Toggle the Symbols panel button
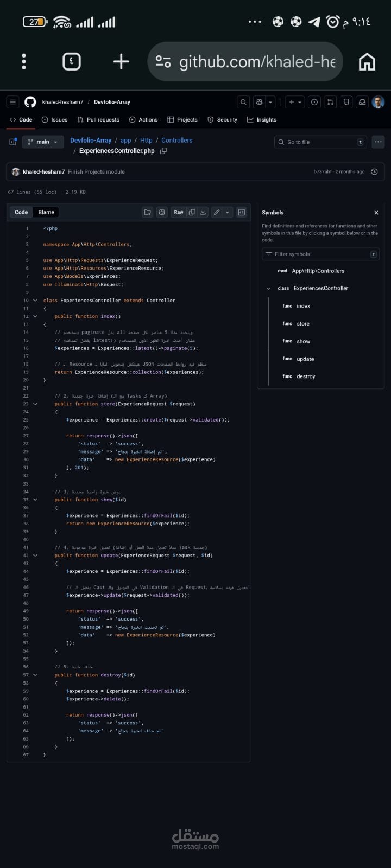Screen dimensions: 391x868 pos(242,212)
